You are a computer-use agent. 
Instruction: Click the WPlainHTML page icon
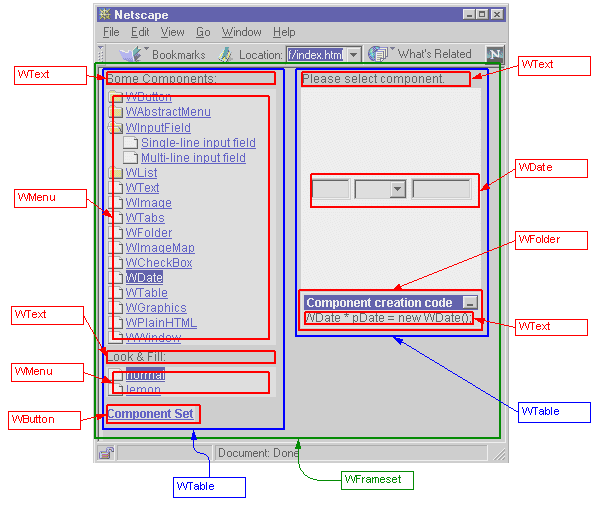(x=116, y=323)
